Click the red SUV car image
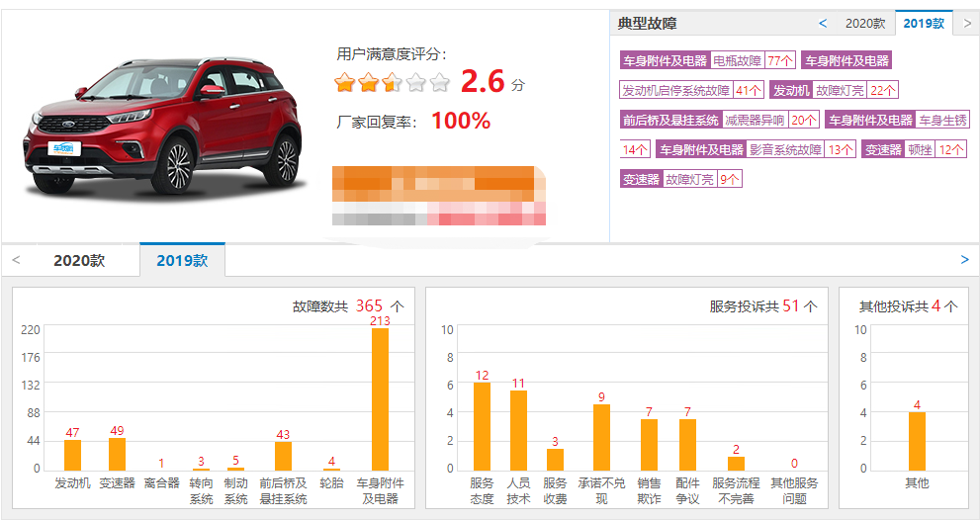This screenshot has height=521, width=980. 164,125
